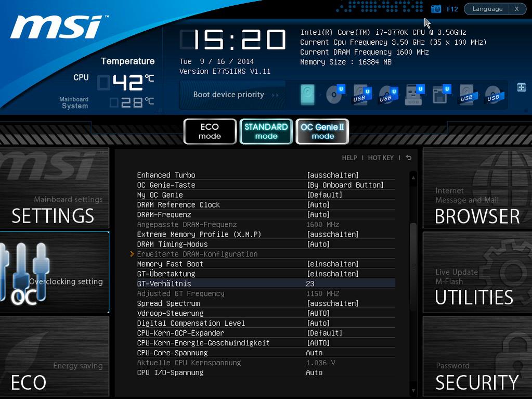532x399 pixels.
Task: Open the HOT KEY link
Action: [381, 158]
